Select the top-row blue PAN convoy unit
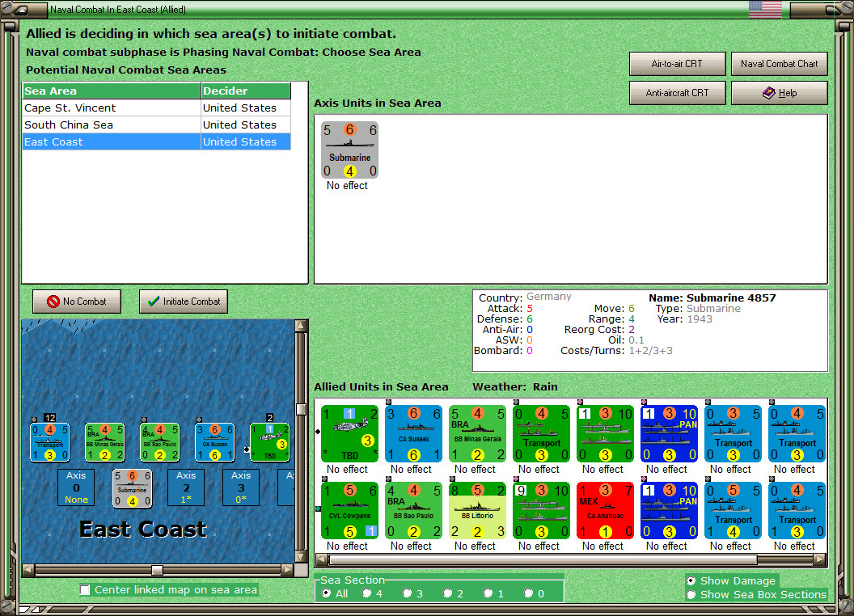Image resolution: width=854 pixels, height=616 pixels. click(x=670, y=433)
